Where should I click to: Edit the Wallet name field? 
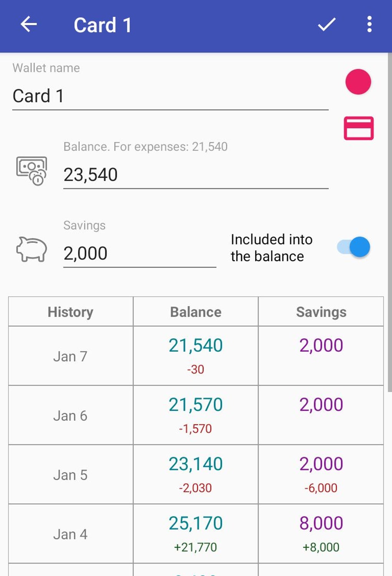[x=170, y=96]
